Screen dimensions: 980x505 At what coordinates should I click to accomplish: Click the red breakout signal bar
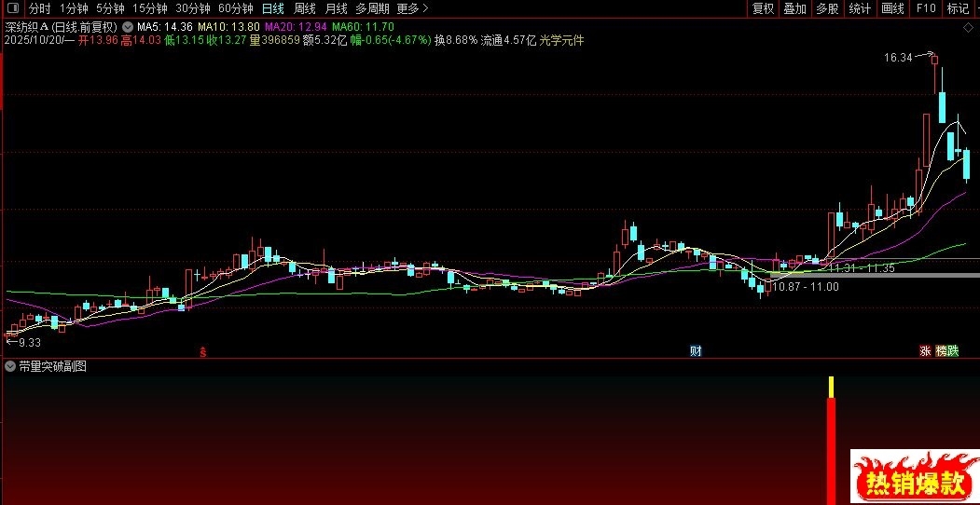point(831,441)
